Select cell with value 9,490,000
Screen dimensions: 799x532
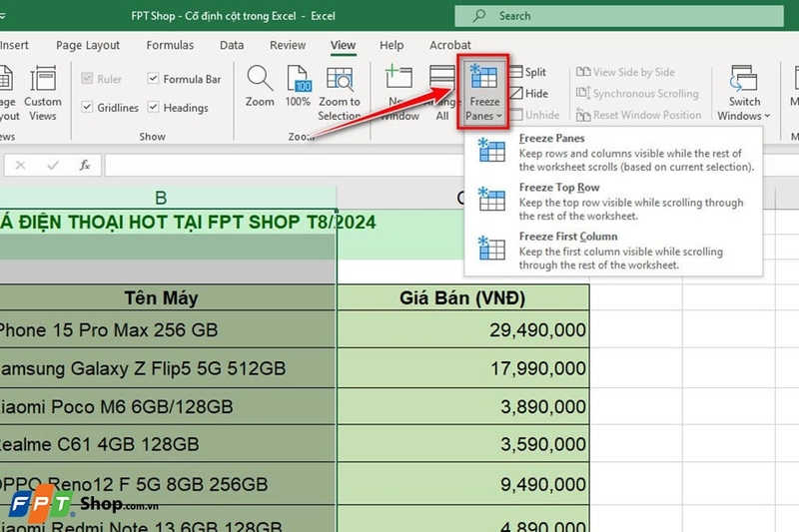[462, 484]
